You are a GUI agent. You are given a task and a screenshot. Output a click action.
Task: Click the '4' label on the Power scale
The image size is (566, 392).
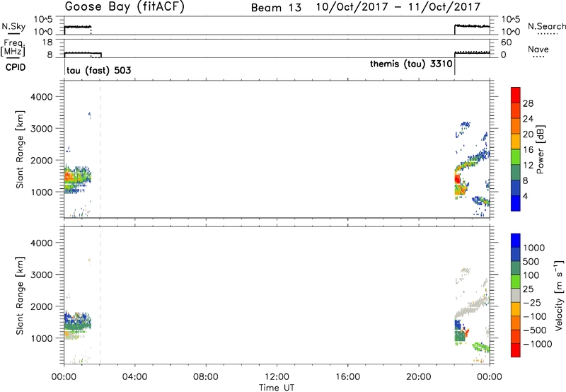[525, 196]
